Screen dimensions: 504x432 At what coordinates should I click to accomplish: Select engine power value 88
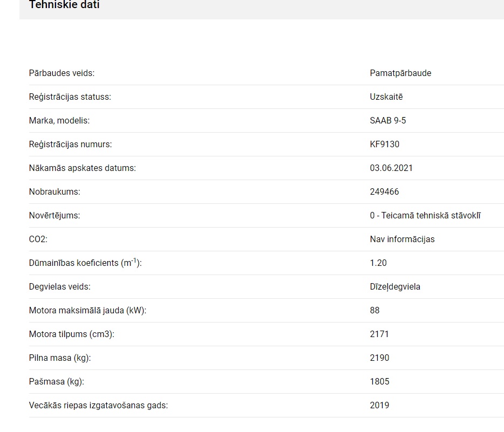pos(374,311)
